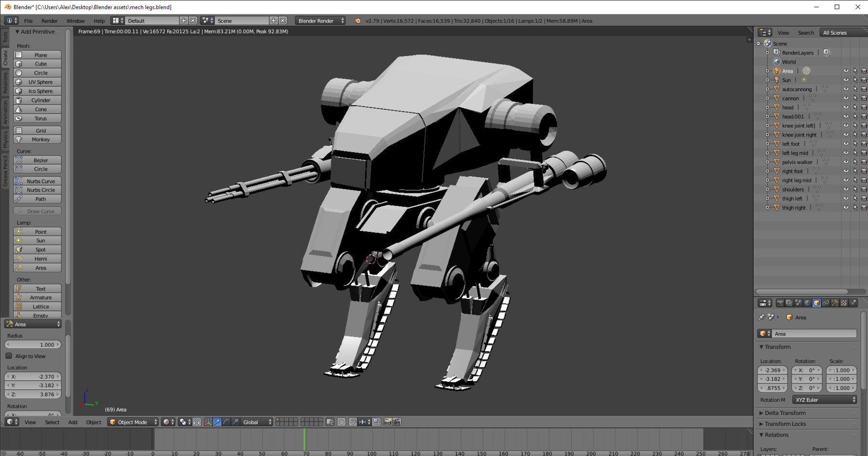Click the Radius value slider

pyautogui.click(x=33, y=345)
